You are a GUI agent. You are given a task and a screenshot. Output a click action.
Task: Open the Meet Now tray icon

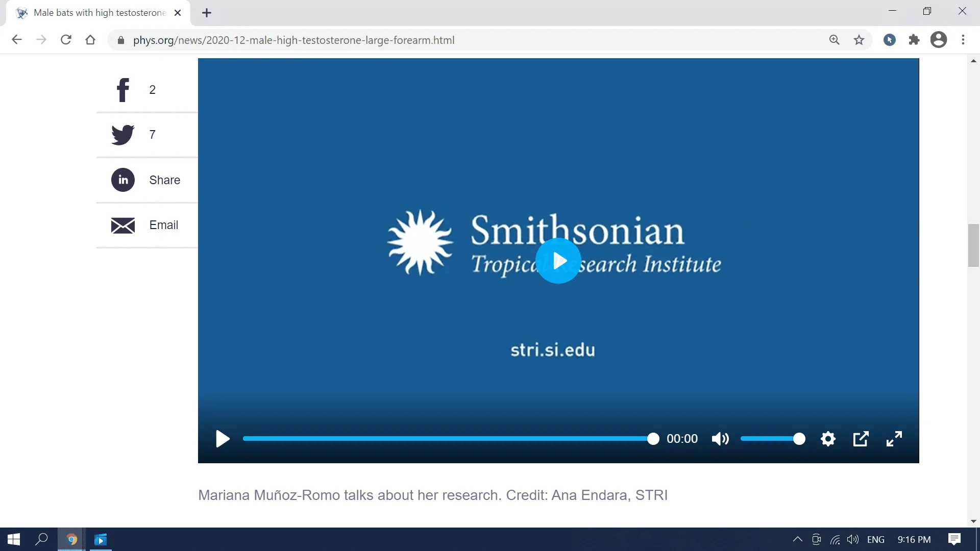click(816, 539)
